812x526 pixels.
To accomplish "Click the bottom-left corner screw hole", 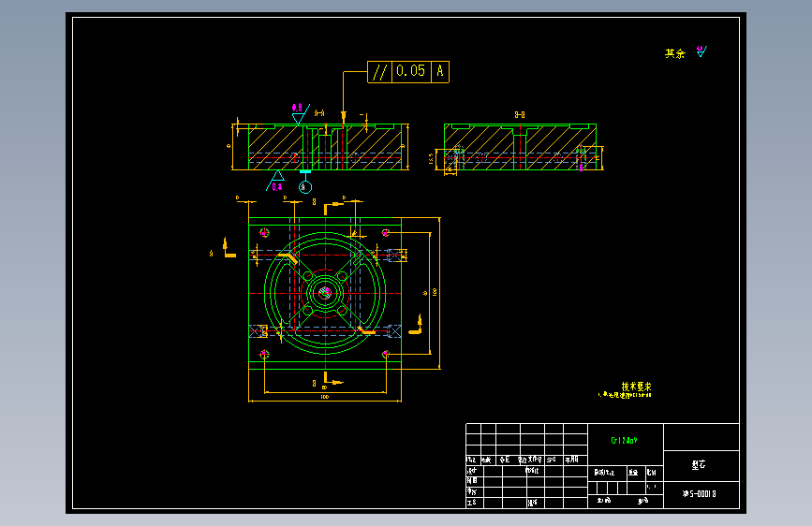I will click(264, 354).
